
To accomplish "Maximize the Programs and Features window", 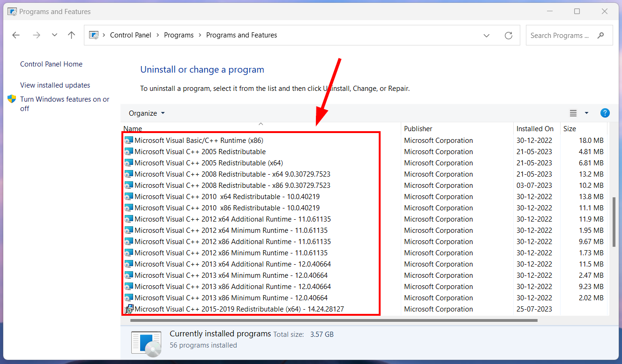I will (577, 11).
